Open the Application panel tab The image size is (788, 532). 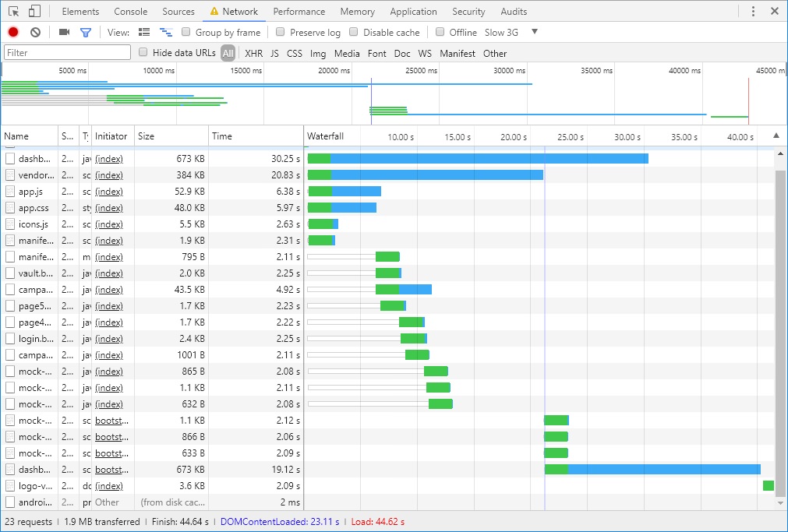pyautogui.click(x=413, y=11)
